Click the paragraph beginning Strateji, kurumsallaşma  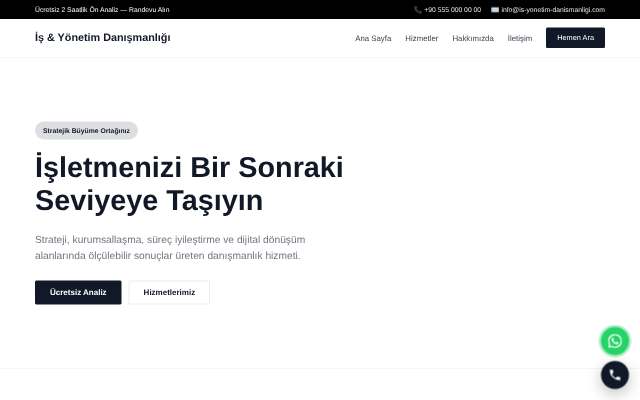170,247
